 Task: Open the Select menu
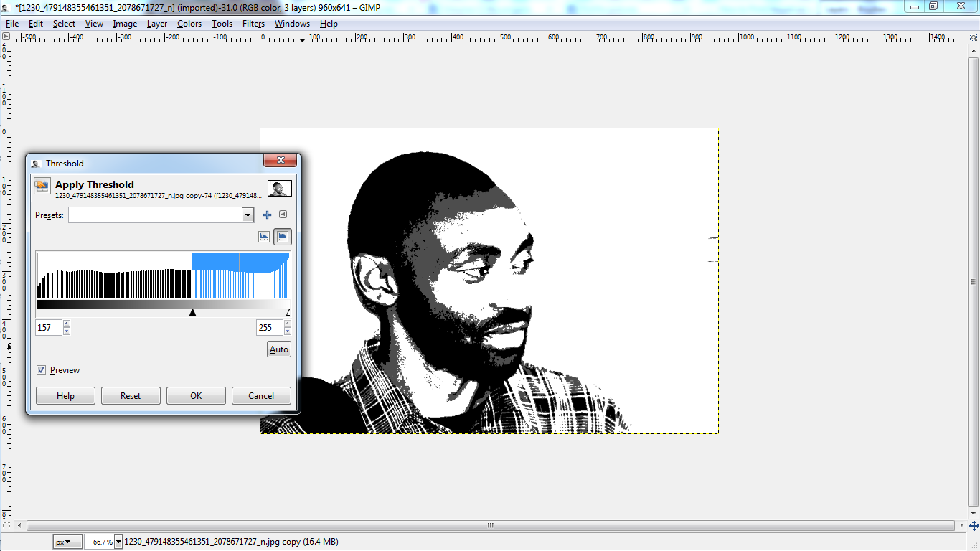(64, 24)
